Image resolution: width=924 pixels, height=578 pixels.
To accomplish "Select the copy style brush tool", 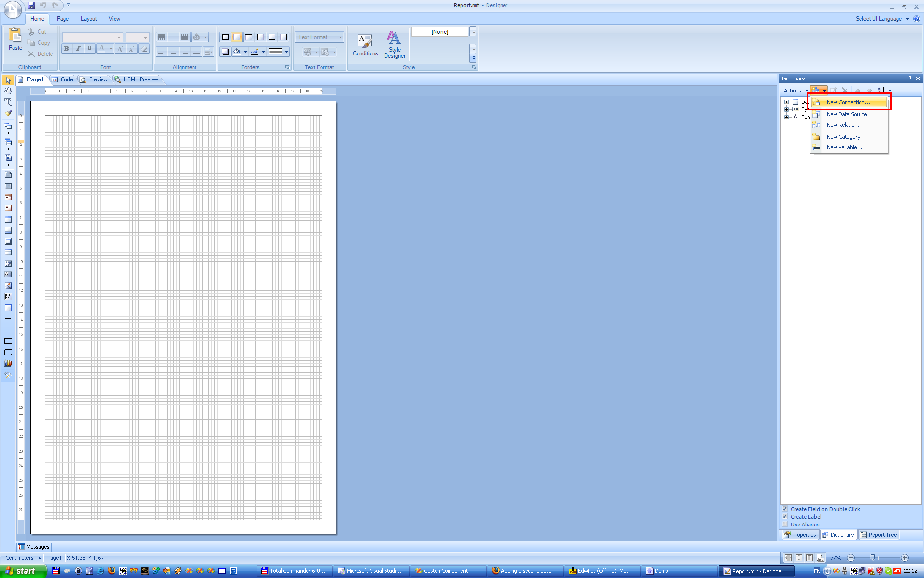I will click(x=8, y=113).
